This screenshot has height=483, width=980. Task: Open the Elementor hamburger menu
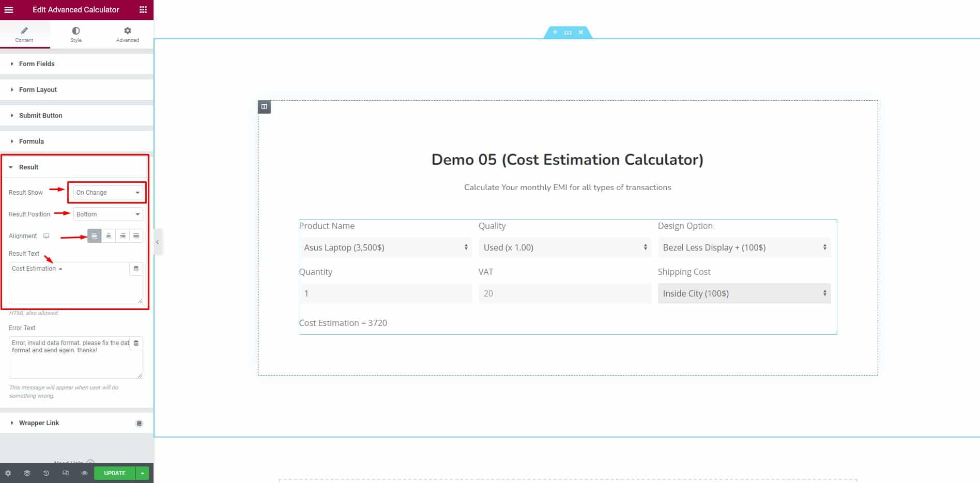(x=8, y=10)
